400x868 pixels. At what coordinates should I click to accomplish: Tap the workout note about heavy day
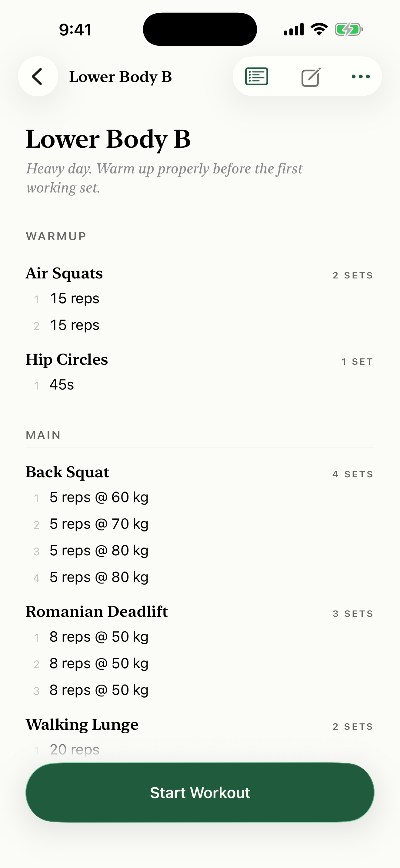pyautogui.click(x=165, y=178)
